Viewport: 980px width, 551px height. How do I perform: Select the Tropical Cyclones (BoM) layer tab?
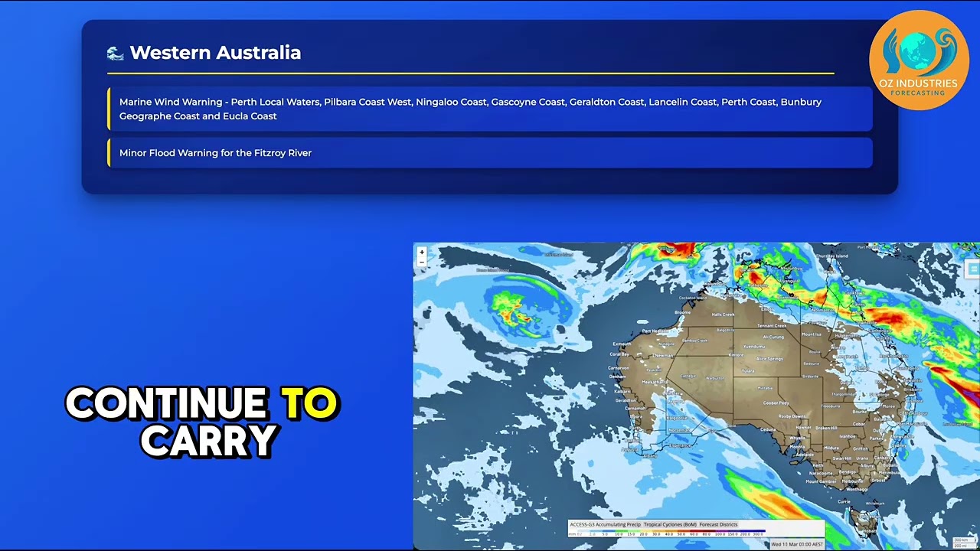pos(669,525)
